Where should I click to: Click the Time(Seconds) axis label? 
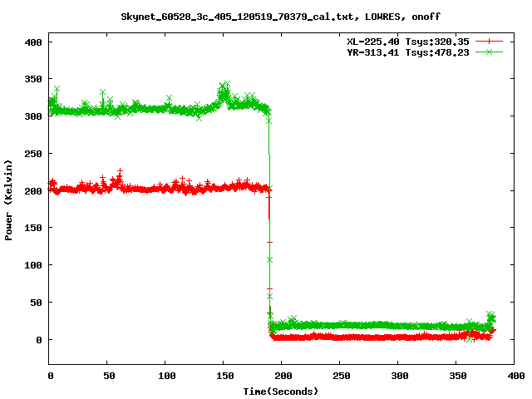coord(281,392)
